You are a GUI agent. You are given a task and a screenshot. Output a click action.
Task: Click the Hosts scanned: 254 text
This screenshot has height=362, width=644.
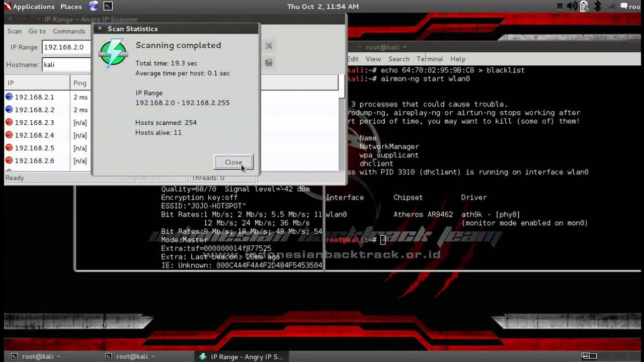pyautogui.click(x=166, y=123)
